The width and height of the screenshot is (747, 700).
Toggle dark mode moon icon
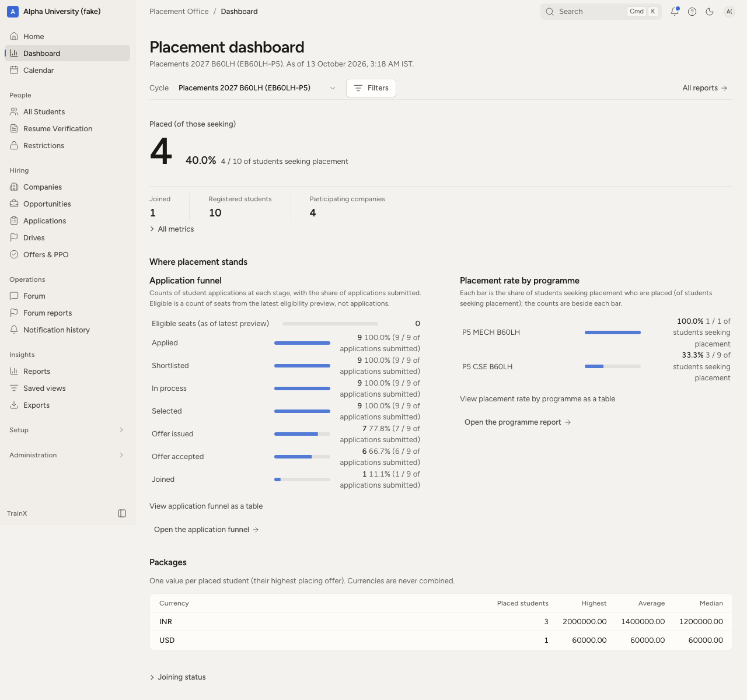[710, 12]
